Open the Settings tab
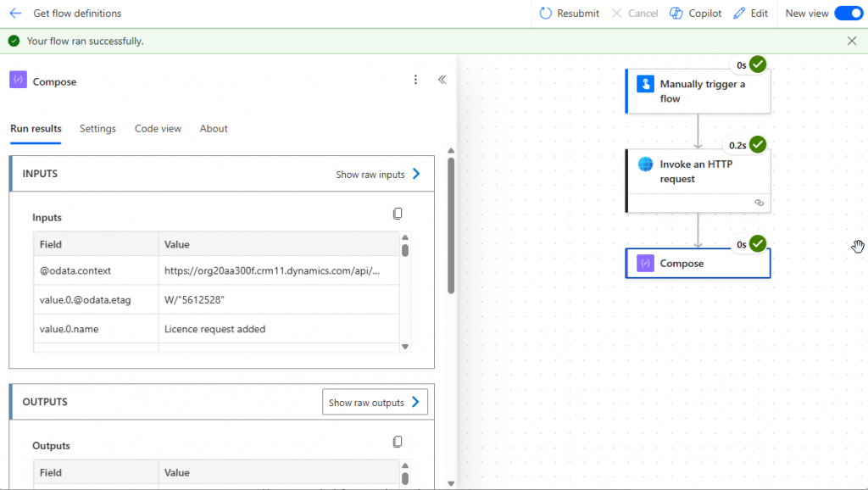 coord(97,129)
